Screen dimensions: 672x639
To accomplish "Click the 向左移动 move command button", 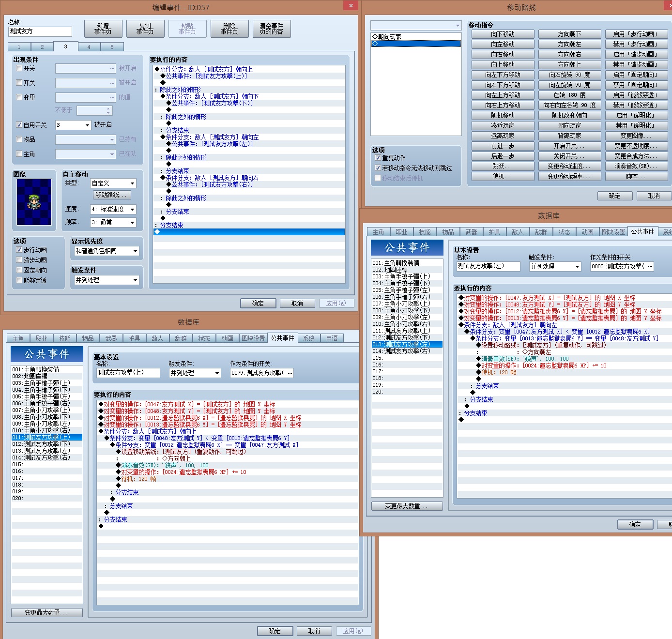I will 503,44.
